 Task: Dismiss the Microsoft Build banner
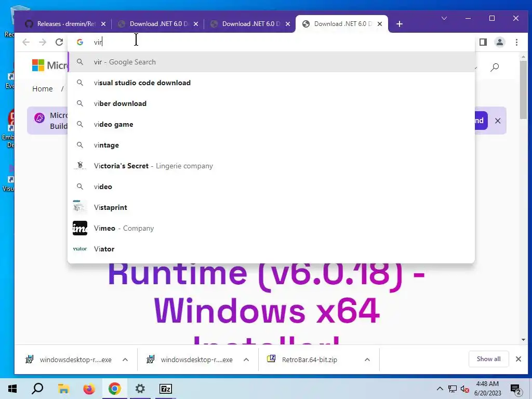coord(497,121)
